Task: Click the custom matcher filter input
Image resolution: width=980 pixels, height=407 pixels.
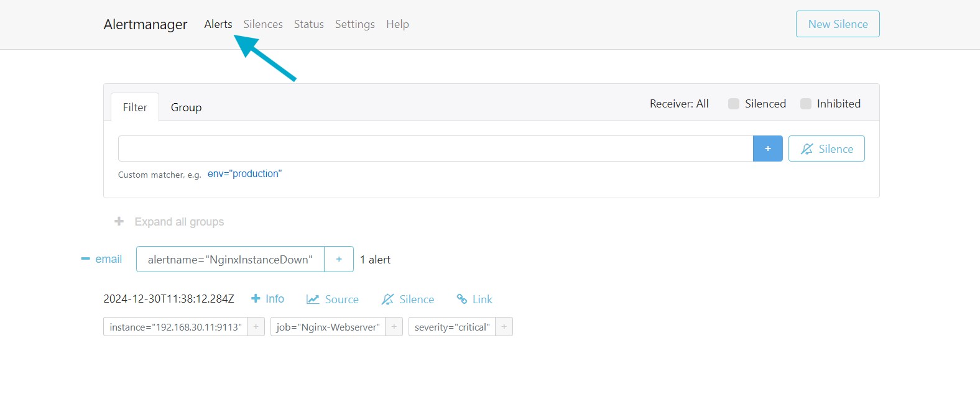Action: (435, 149)
